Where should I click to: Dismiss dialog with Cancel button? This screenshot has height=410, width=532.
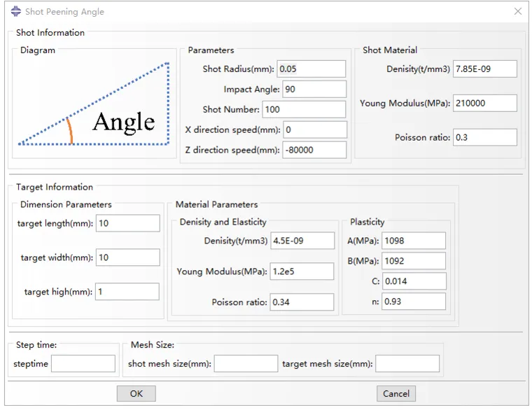396,393
